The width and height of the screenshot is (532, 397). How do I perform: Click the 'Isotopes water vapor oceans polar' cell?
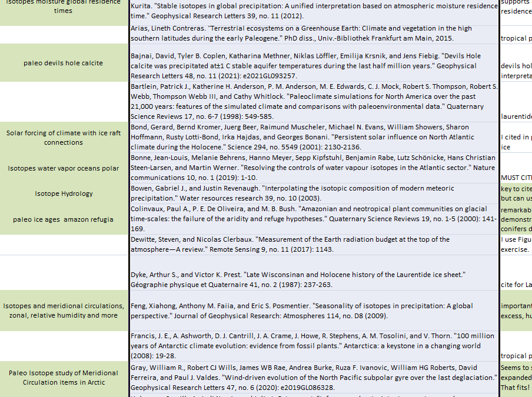pyautogui.click(x=64, y=168)
